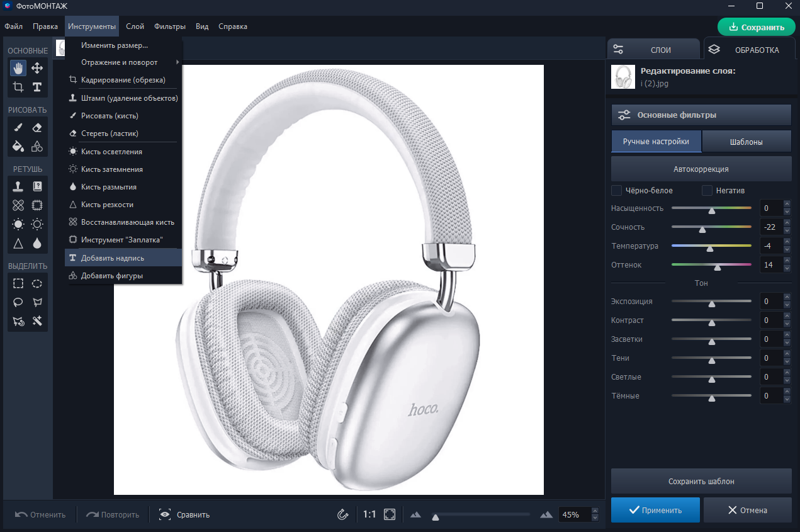This screenshot has width=800, height=532.
Task: Click the Автокоррекция button
Action: pyautogui.click(x=701, y=169)
